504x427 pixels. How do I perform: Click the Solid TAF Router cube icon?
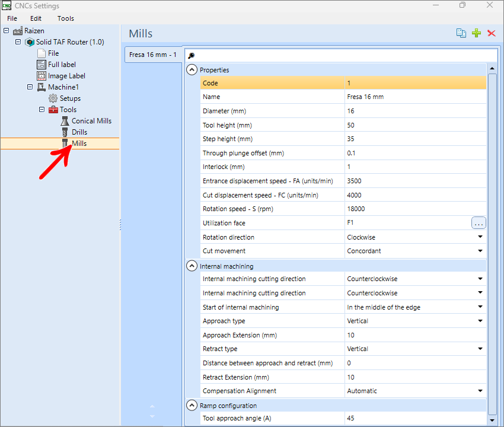click(30, 42)
